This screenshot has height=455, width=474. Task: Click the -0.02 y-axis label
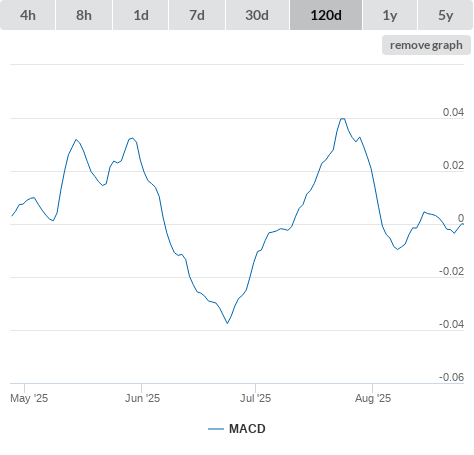(451, 271)
